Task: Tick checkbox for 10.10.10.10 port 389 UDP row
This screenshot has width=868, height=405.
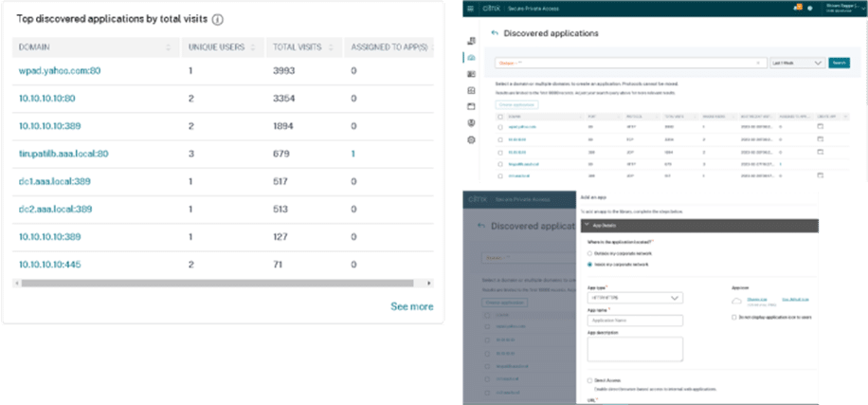Action: pos(500,151)
